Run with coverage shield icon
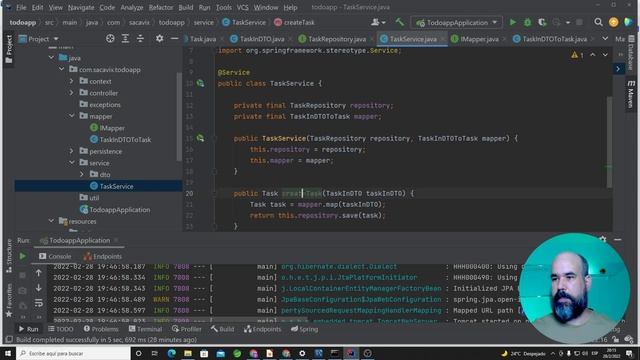Image resolution: width=640 pixels, height=360 pixels. click(x=542, y=22)
